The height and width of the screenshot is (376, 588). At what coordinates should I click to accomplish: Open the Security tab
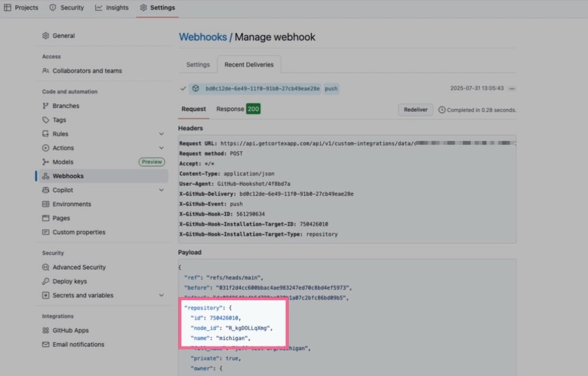pos(67,8)
